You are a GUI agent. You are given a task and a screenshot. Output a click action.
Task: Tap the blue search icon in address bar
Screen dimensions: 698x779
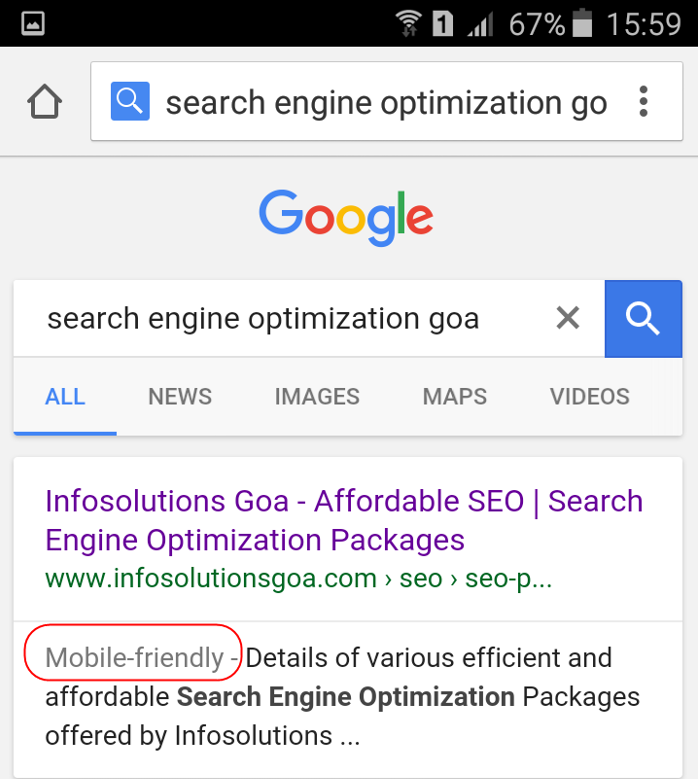click(130, 101)
